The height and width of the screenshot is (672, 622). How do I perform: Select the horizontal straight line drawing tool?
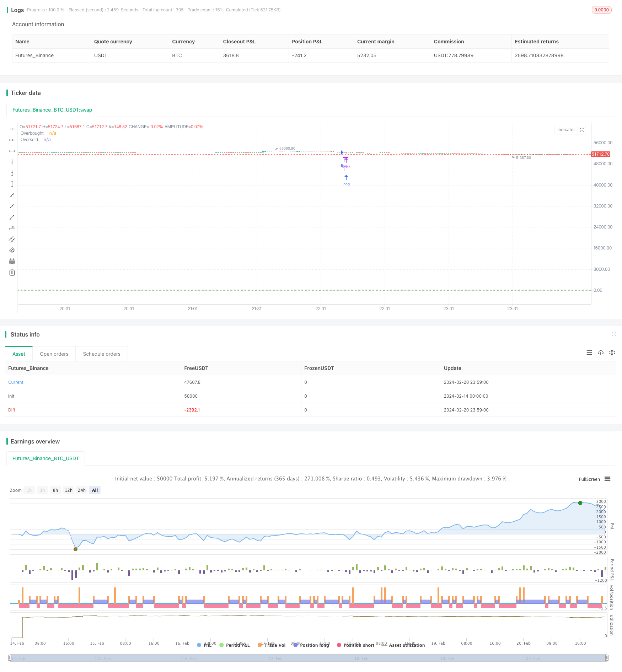[x=12, y=129]
